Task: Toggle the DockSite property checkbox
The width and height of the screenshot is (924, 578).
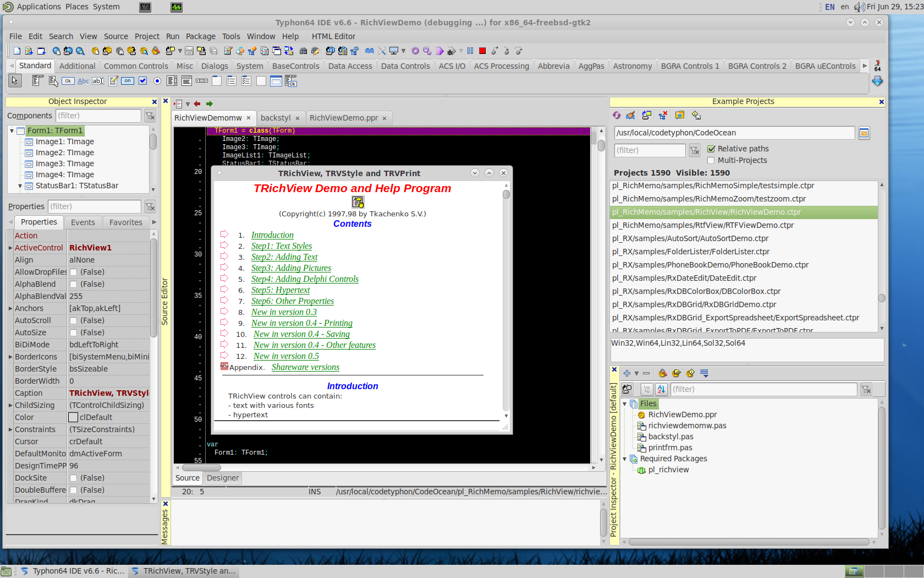Action: point(73,478)
